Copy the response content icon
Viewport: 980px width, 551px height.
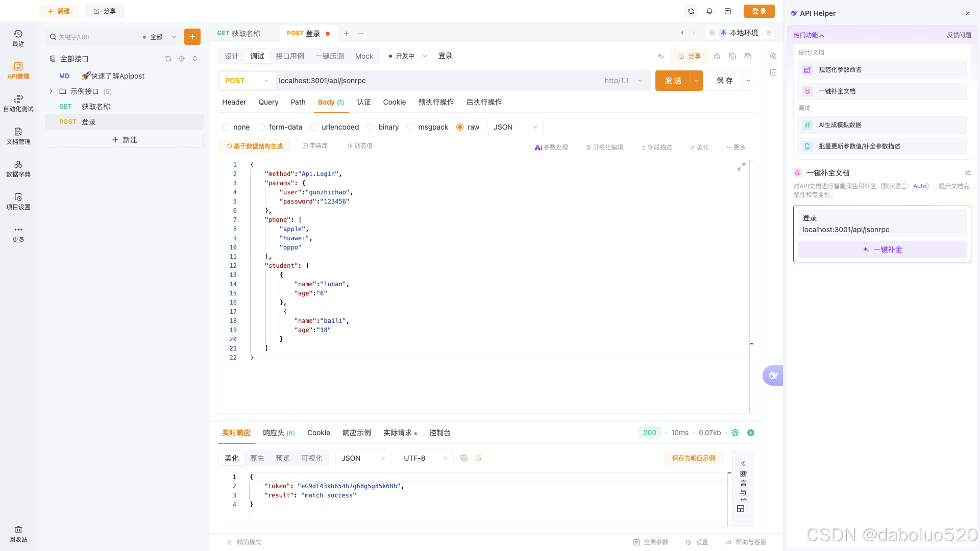[463, 458]
